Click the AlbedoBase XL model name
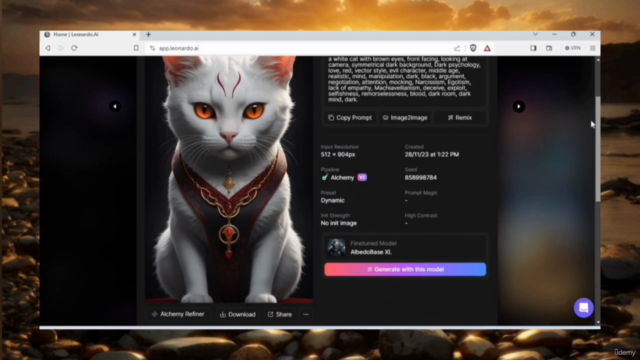This screenshot has width=640, height=360. [371, 252]
